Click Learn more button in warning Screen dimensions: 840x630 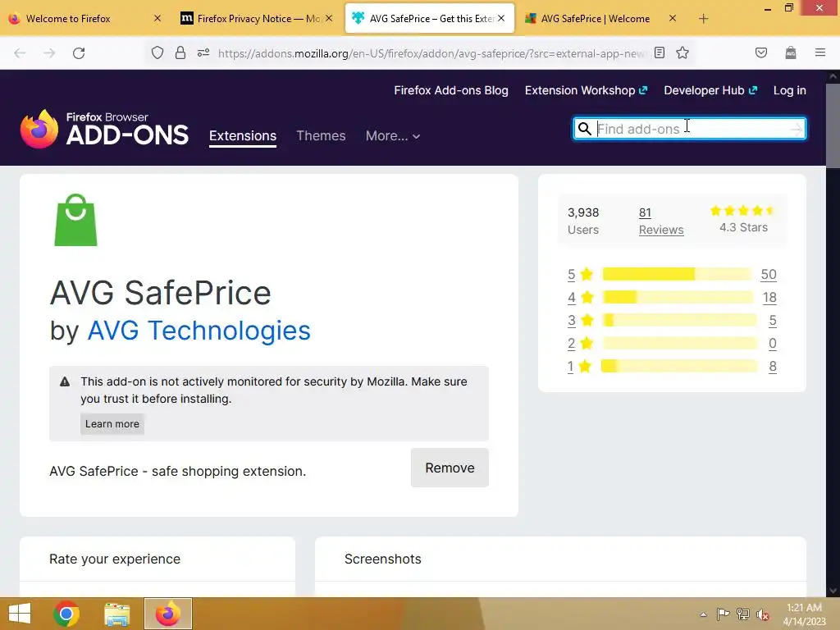coord(112,424)
